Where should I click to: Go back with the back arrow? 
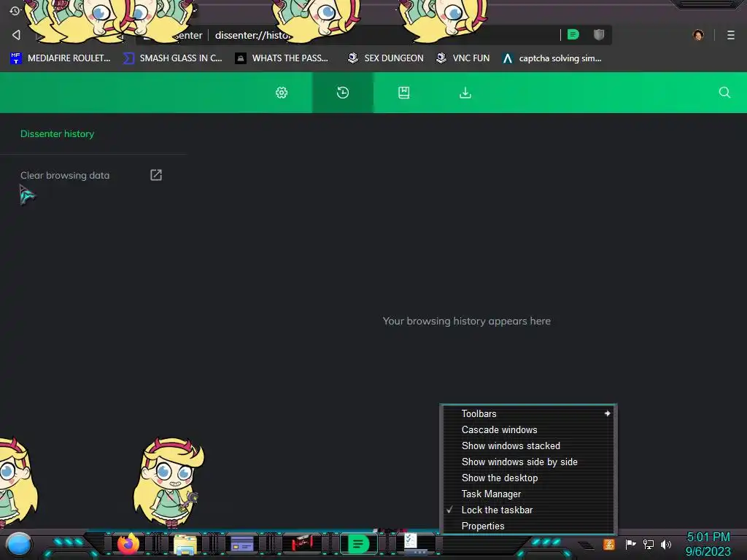16,35
